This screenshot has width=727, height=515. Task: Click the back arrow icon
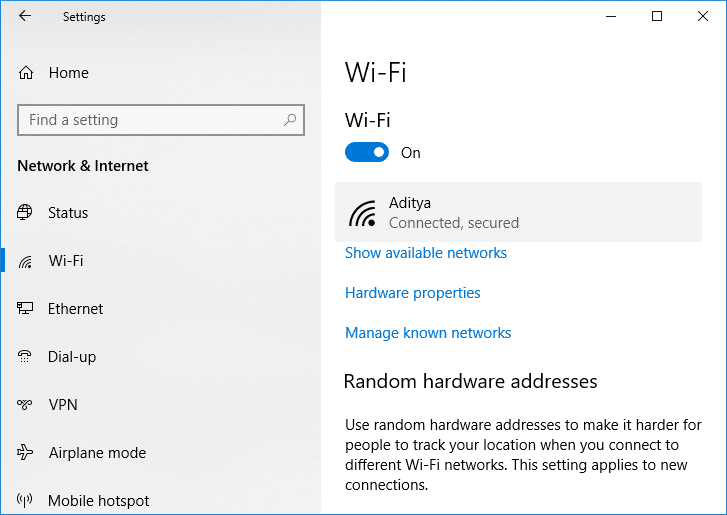point(25,16)
